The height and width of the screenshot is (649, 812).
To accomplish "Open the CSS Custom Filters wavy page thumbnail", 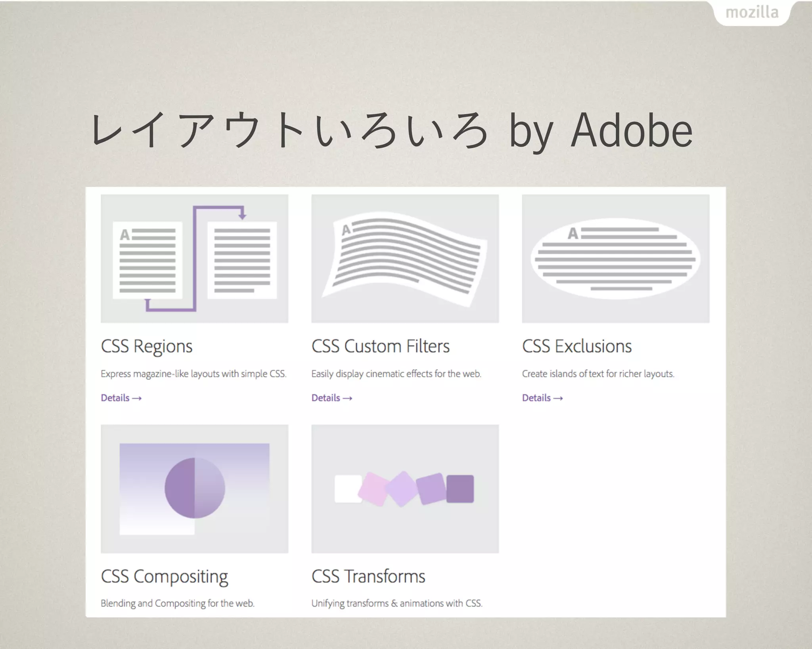I will point(405,258).
